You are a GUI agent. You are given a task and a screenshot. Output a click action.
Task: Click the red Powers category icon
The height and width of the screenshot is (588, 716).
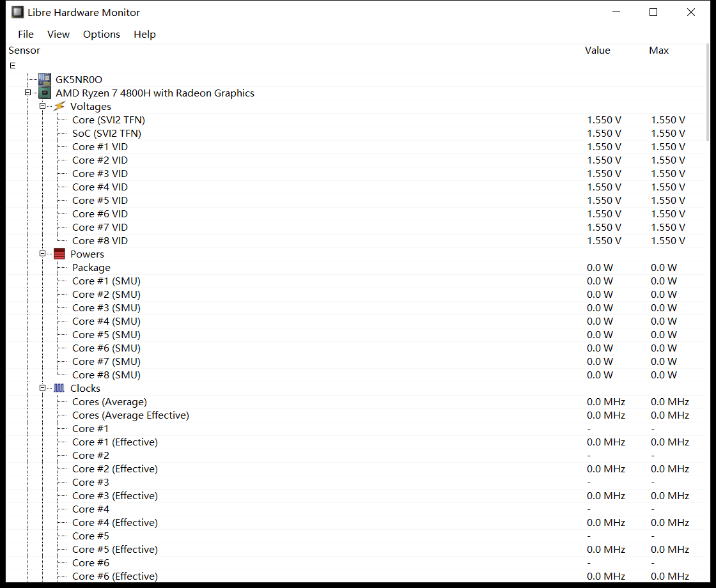coord(59,254)
